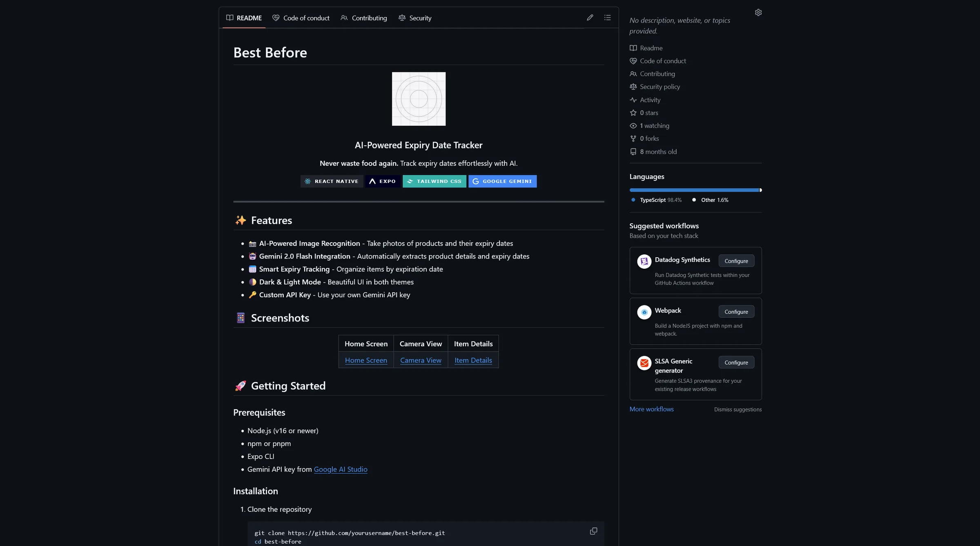Click the edit README pencil icon
This screenshot has width=980, height=546.
[x=590, y=18]
